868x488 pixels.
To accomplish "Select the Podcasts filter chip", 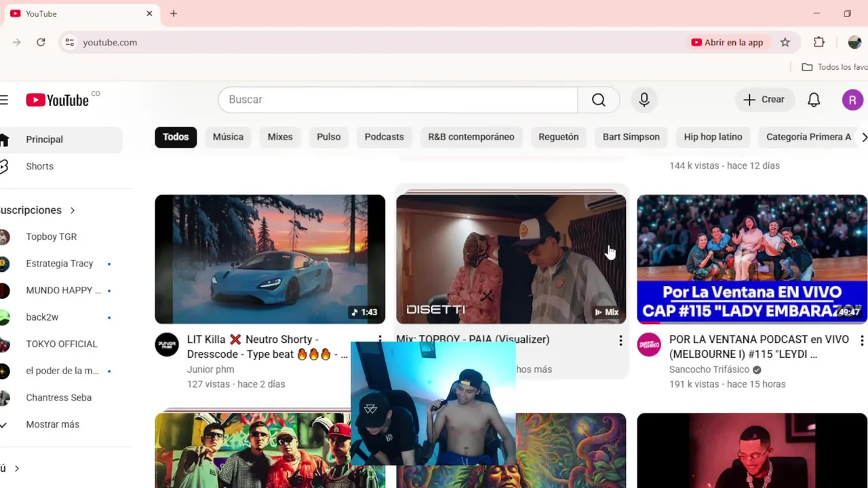I will (x=384, y=137).
